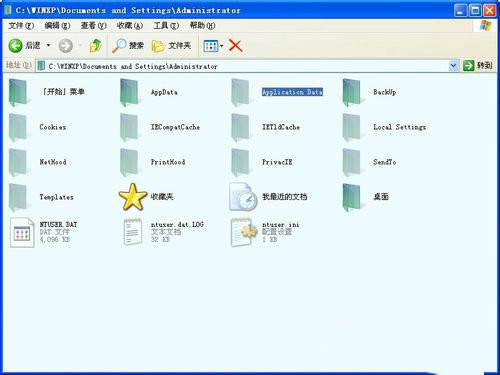This screenshot has height=375, width=500.
Task: Select the Templates folder icon
Action: click(18, 197)
